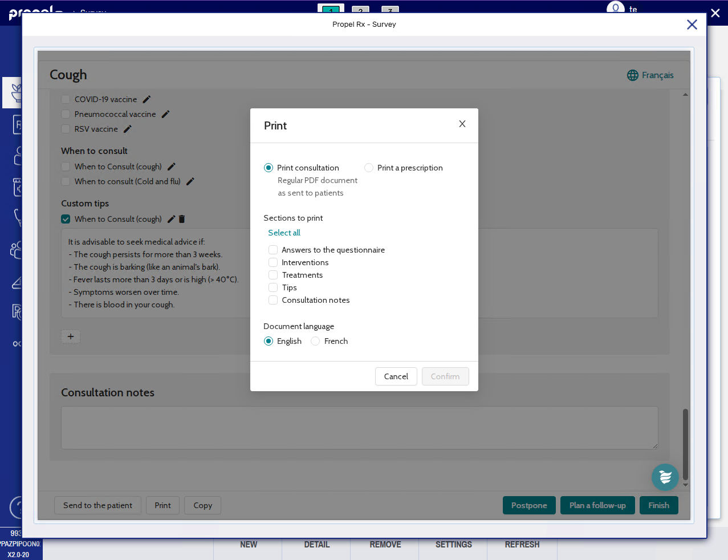
Task: Click the pencil icon next to RSV vaccine
Action: coord(128,129)
